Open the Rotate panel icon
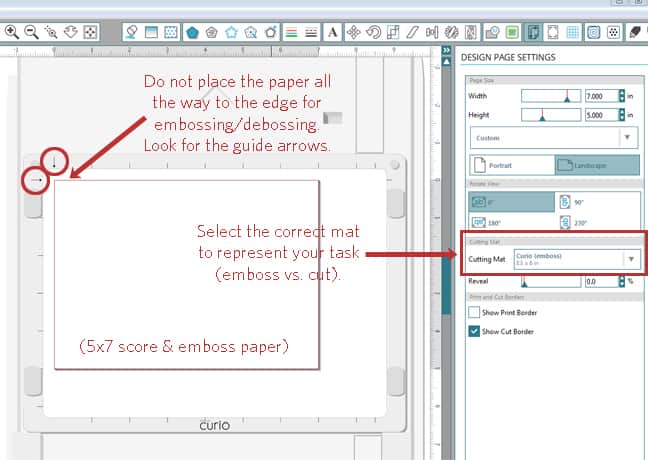Viewport: 648px width, 460px height. click(373, 32)
